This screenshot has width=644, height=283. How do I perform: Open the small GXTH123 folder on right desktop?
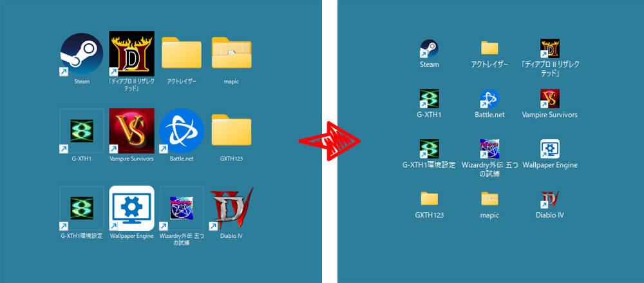(429, 199)
